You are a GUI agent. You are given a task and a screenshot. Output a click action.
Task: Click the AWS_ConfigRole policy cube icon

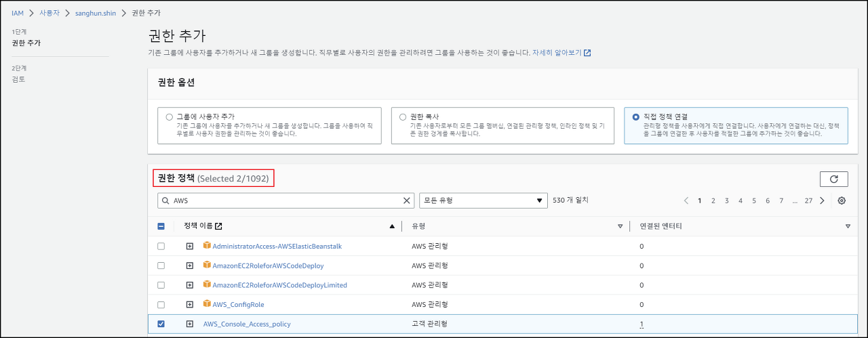207,305
